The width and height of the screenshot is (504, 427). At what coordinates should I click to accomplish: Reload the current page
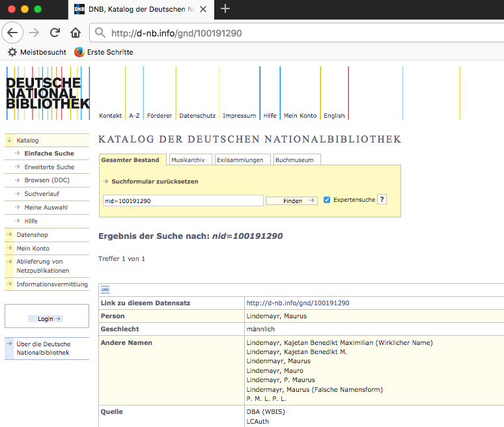pos(55,33)
